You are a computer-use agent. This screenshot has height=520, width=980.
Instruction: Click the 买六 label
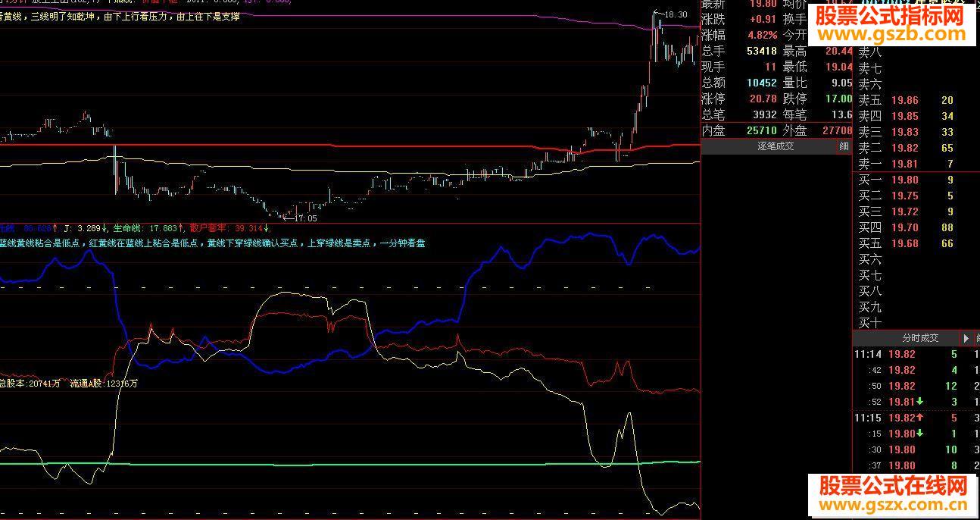click(x=869, y=259)
